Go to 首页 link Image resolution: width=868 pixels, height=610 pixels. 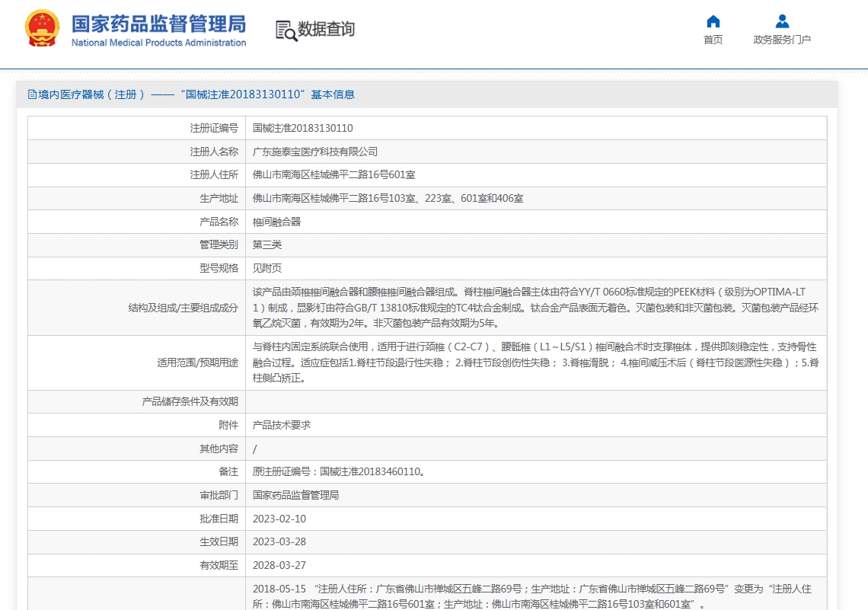coord(713,40)
